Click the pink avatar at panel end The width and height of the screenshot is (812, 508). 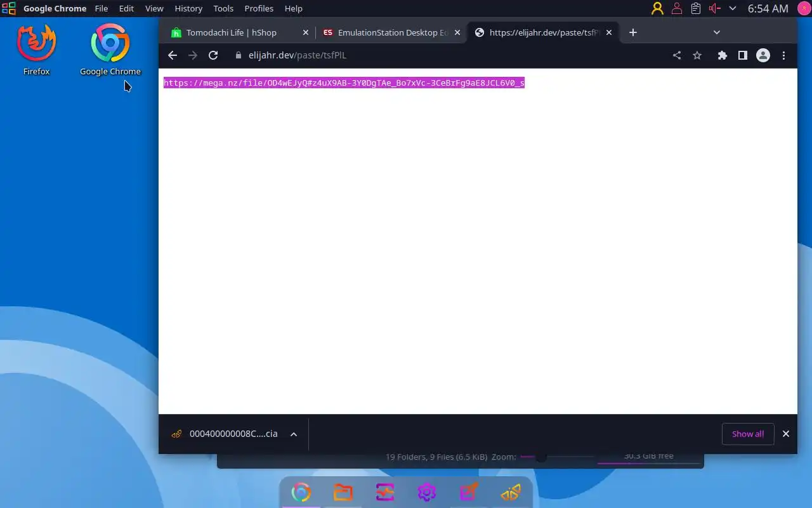pyautogui.click(x=803, y=8)
